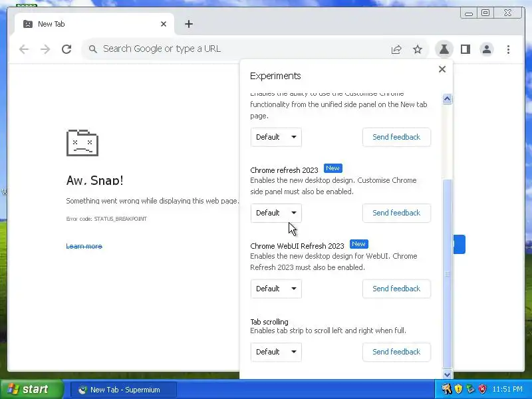Click the Aw, Snap! heading
The width and height of the screenshot is (532, 399).
94,180
